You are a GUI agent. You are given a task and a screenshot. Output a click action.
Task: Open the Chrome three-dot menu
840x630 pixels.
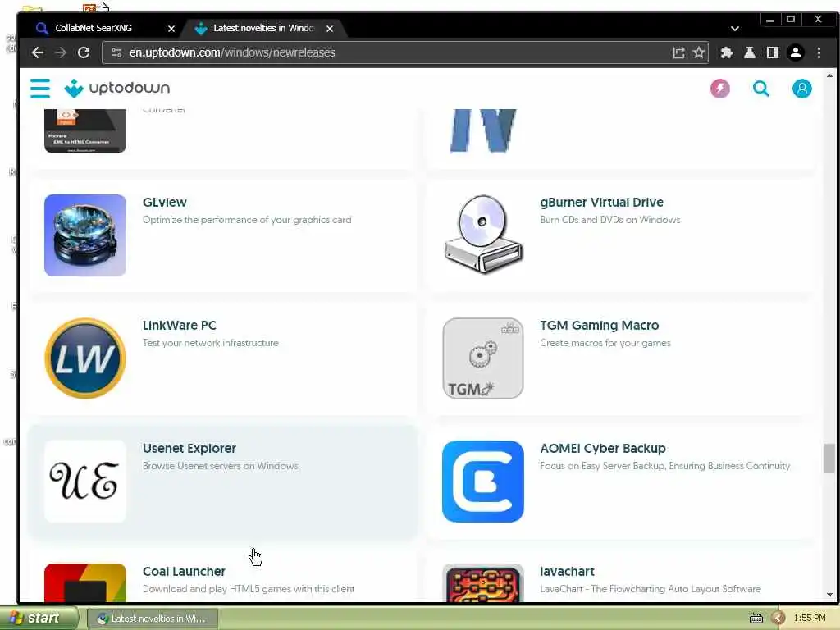tap(819, 52)
